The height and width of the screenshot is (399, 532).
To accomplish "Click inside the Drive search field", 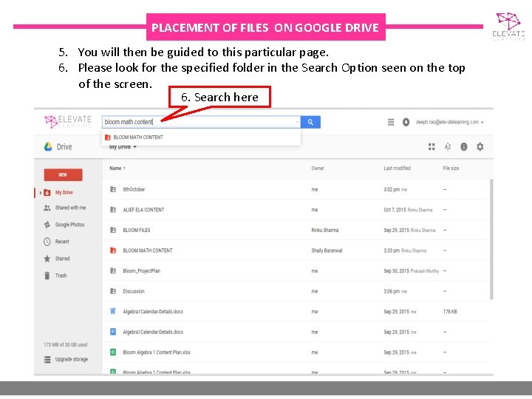I will click(201, 122).
